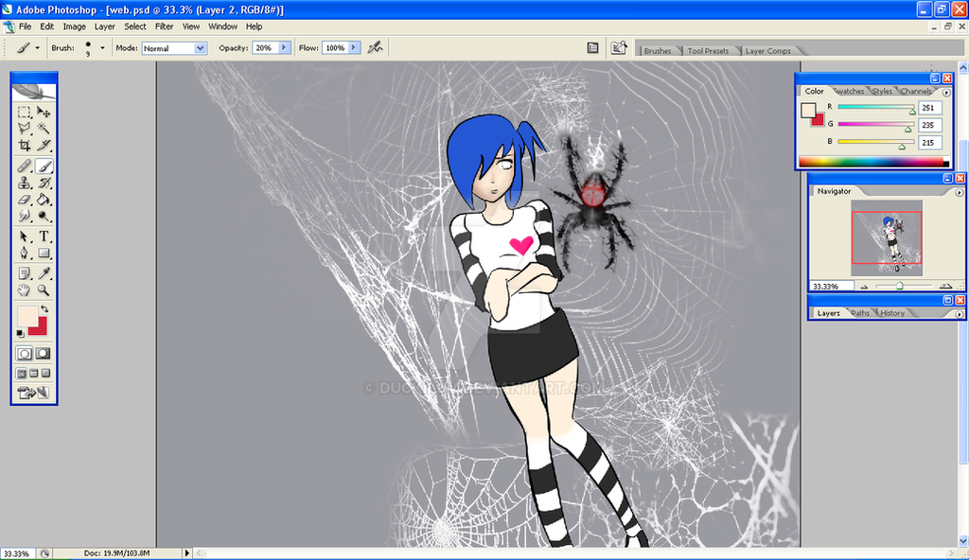Select the Move tool

(x=44, y=112)
